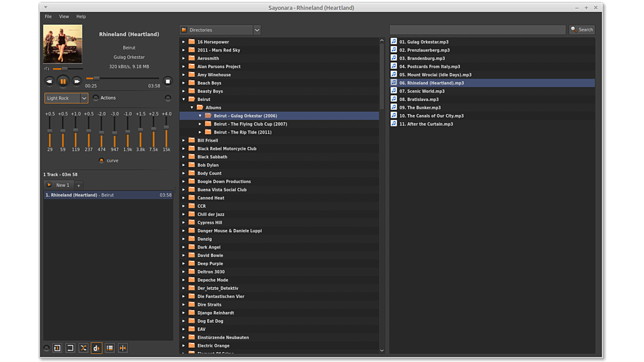Click the shuffle playlist icon
The height and width of the screenshot is (362, 644).
coord(83,348)
